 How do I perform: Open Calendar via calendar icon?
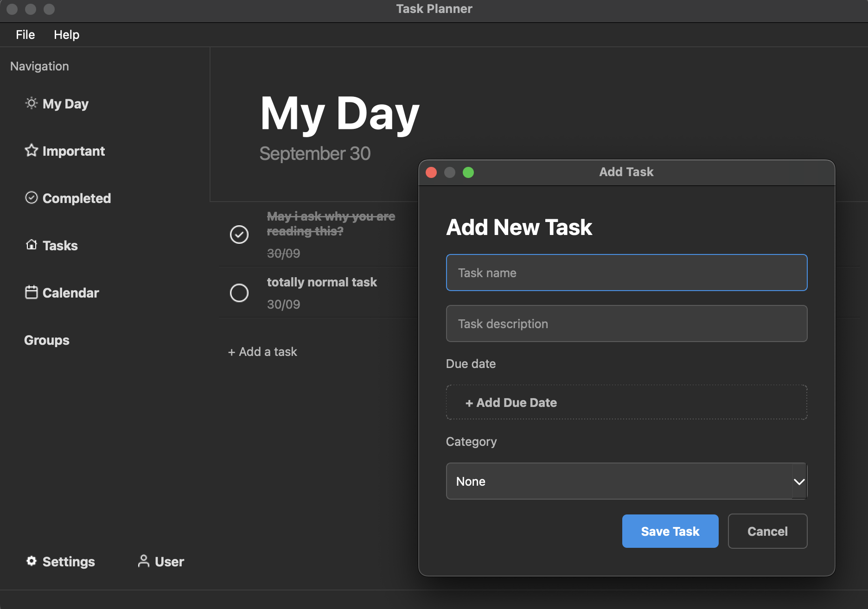31,292
